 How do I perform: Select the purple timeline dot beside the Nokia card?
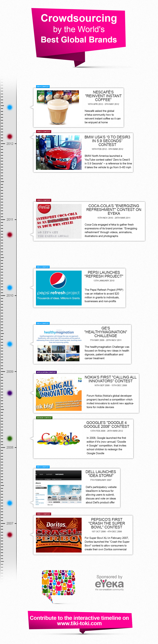point(10,393)
